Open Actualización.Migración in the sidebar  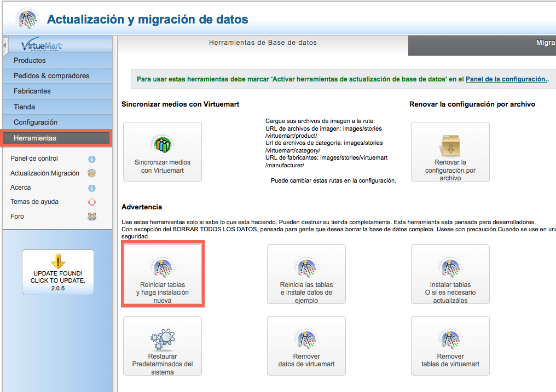coord(45,173)
